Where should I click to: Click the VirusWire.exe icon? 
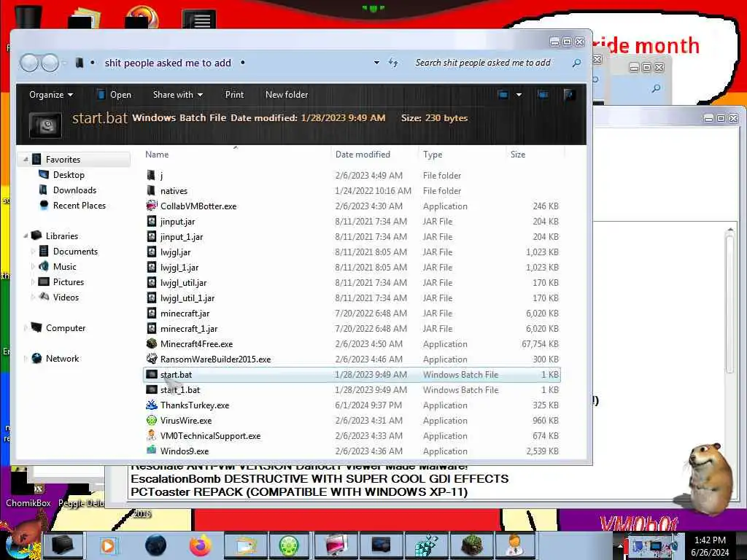click(x=152, y=420)
